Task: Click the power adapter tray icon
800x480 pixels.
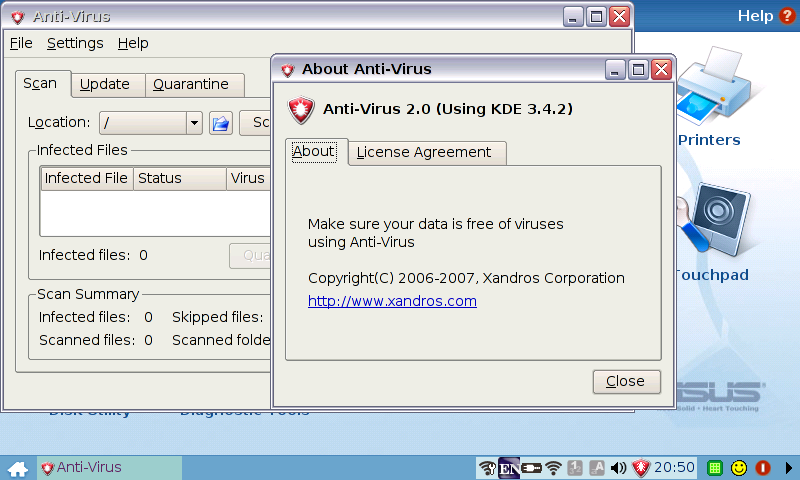Action: 531,468
